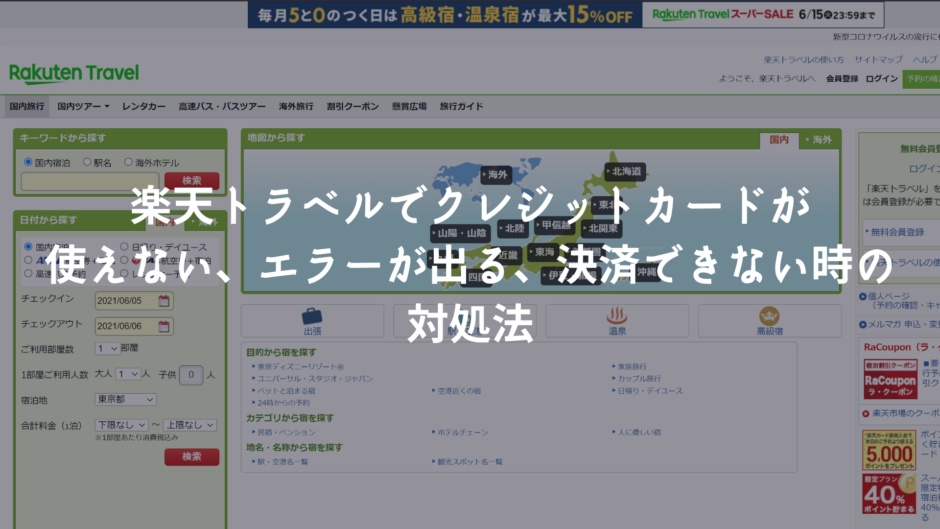Click the date search 検索 button

point(192,456)
